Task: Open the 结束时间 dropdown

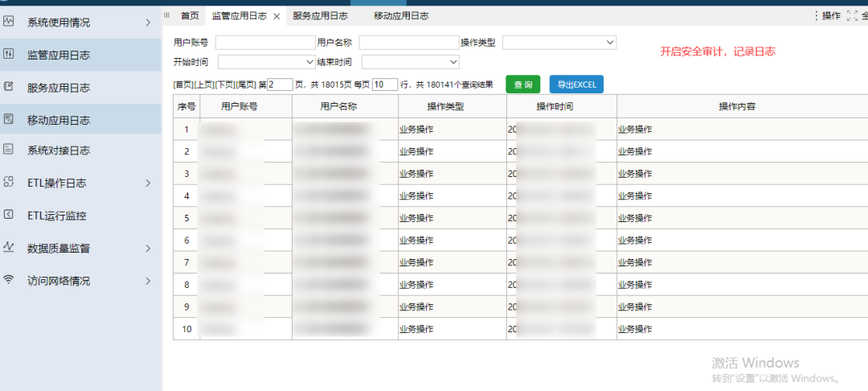Action: [x=410, y=62]
